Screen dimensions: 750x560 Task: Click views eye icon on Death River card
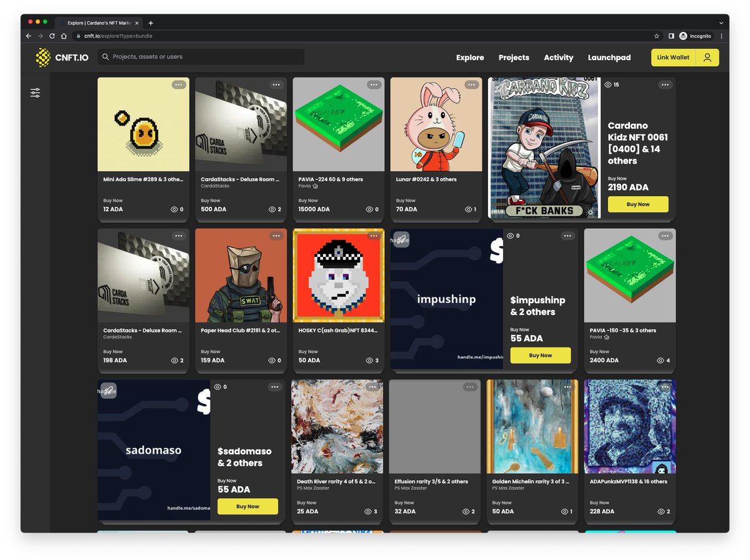(x=368, y=511)
